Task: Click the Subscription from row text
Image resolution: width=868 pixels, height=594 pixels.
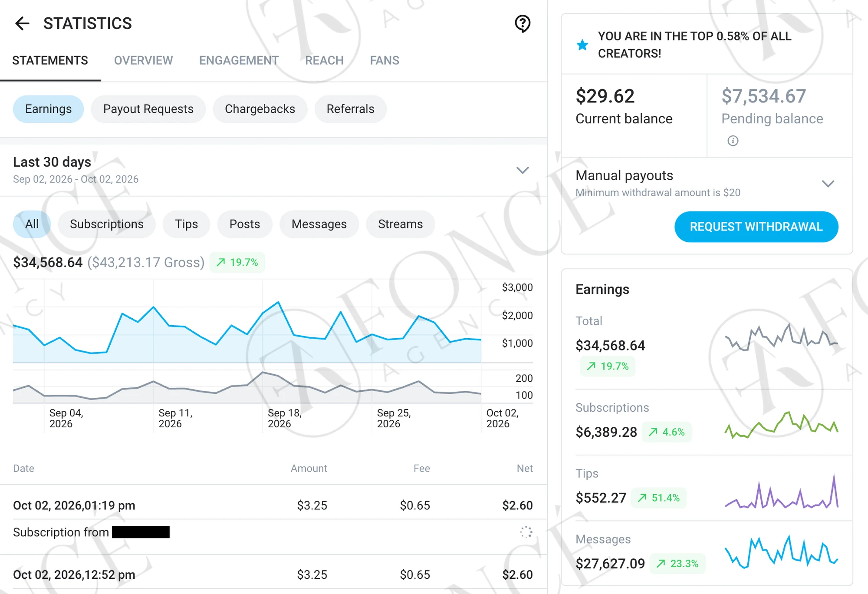Action: [61, 532]
